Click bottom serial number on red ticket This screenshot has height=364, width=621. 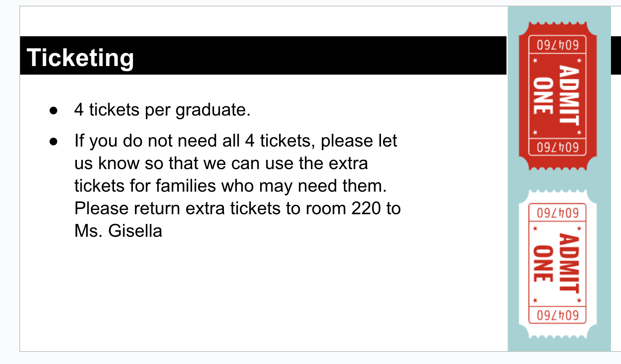click(x=557, y=147)
